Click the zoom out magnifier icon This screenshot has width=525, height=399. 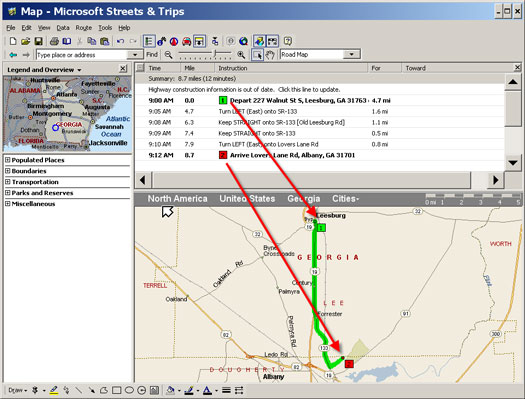coord(168,55)
